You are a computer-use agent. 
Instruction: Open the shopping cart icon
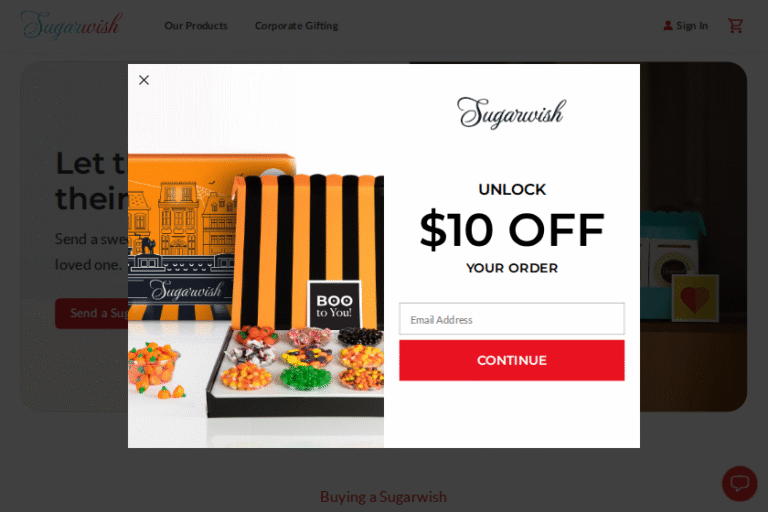[735, 25]
